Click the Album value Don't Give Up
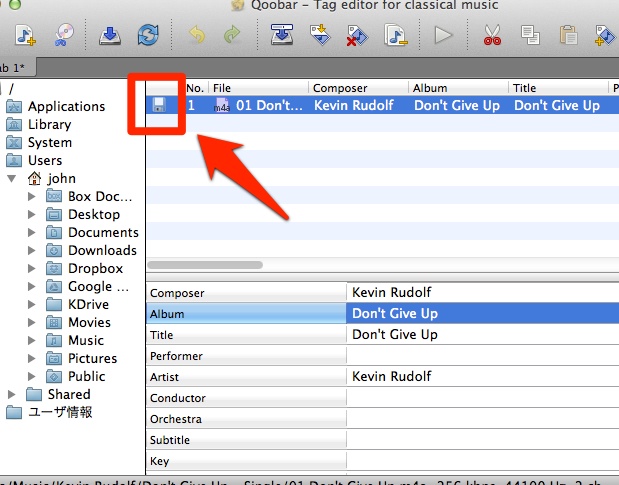Screen dimensions: 619x485 [482, 313]
